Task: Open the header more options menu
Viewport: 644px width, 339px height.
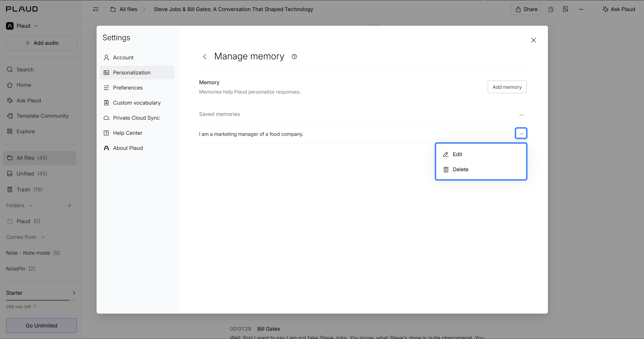Action: click(x=581, y=9)
